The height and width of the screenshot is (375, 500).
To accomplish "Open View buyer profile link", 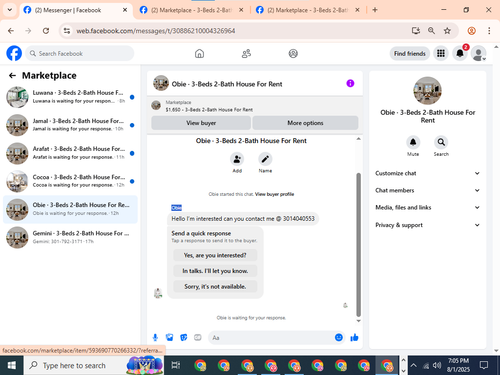I will tap(274, 194).
